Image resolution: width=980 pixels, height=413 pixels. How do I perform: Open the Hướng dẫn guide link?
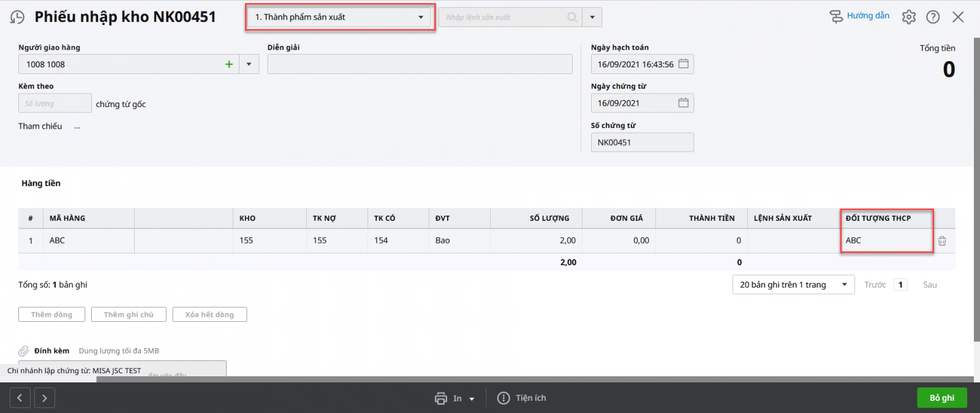click(860, 16)
